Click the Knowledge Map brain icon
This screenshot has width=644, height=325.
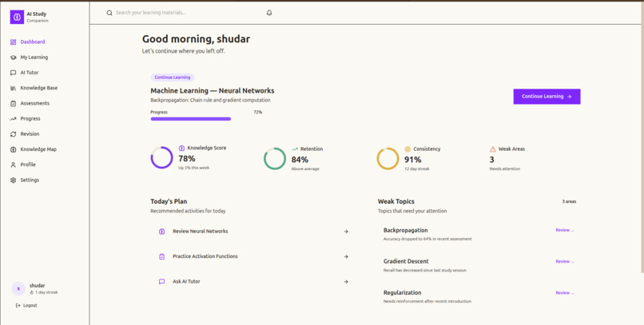tap(13, 149)
